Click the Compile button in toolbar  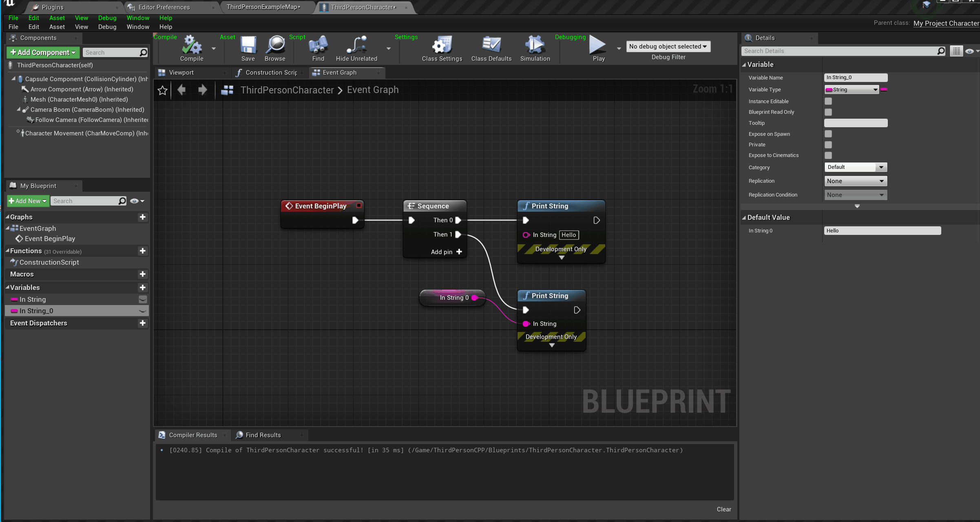(x=191, y=49)
